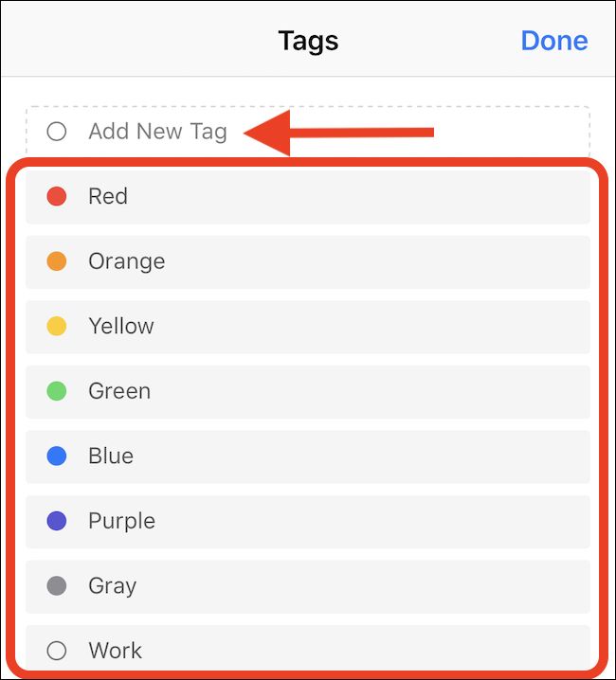616x680 pixels.
Task: Select the blue color dot
Action: 57,456
